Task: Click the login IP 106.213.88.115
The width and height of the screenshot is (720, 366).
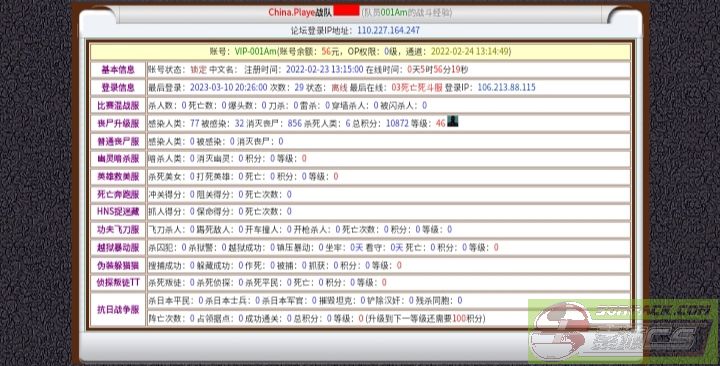Action: tap(506, 87)
